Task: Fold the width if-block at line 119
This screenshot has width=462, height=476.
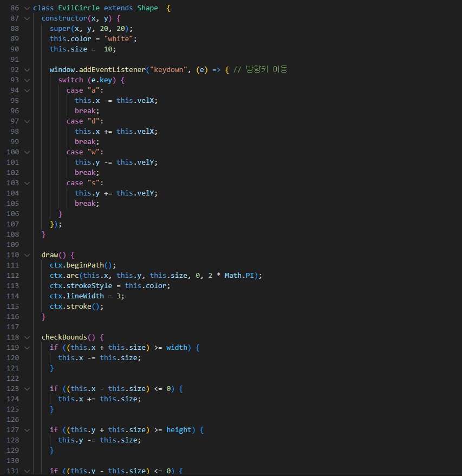Action: pos(27,348)
